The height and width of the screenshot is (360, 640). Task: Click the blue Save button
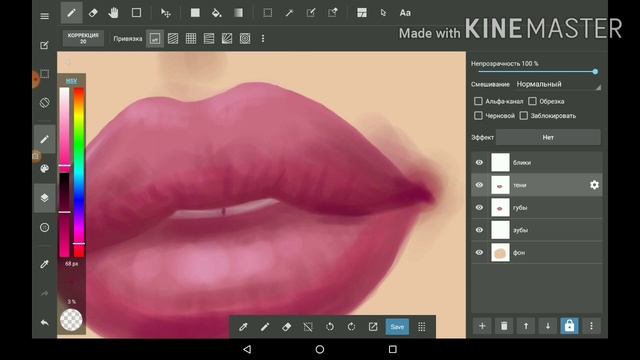click(397, 327)
